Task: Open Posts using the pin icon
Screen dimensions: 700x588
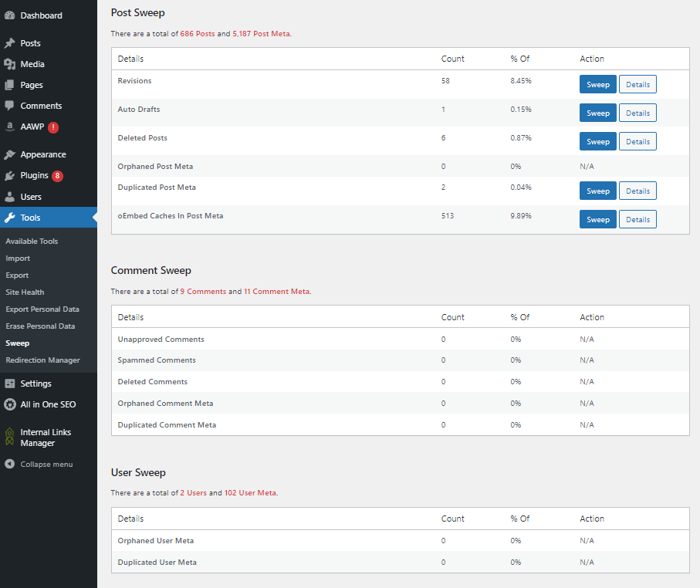Action: [x=10, y=42]
